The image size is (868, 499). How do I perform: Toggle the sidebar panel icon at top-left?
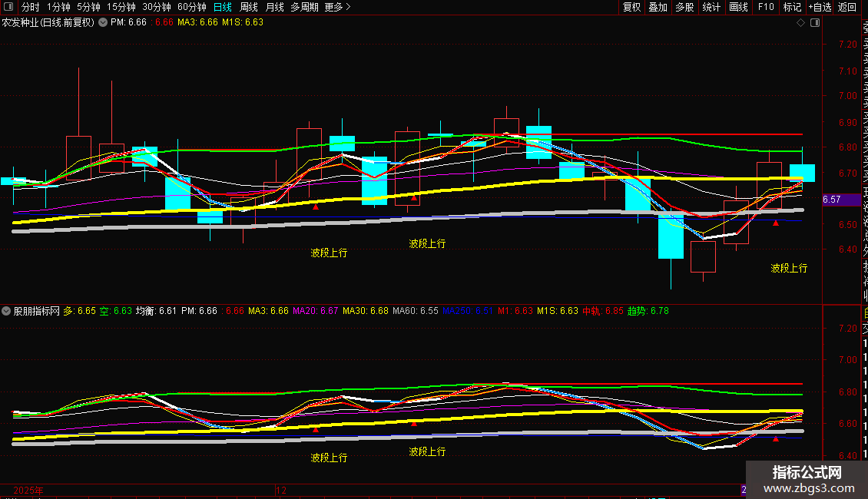pos(8,7)
